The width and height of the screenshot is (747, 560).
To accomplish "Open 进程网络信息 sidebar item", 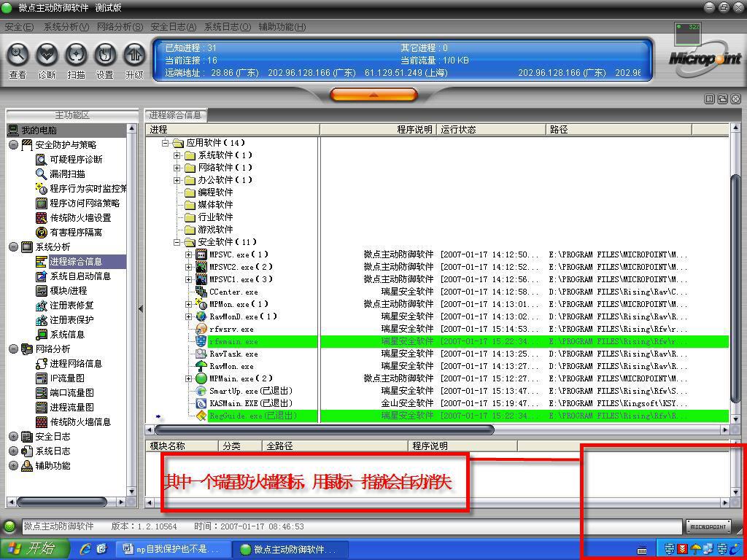I will point(69,364).
